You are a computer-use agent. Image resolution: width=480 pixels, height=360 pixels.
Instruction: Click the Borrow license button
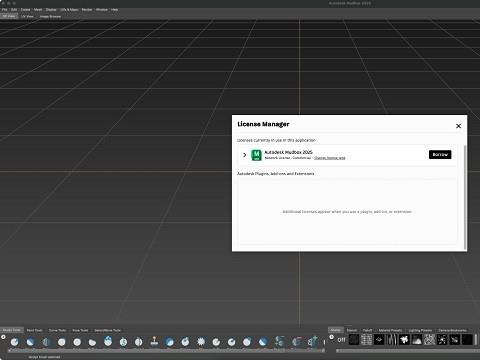[440, 155]
